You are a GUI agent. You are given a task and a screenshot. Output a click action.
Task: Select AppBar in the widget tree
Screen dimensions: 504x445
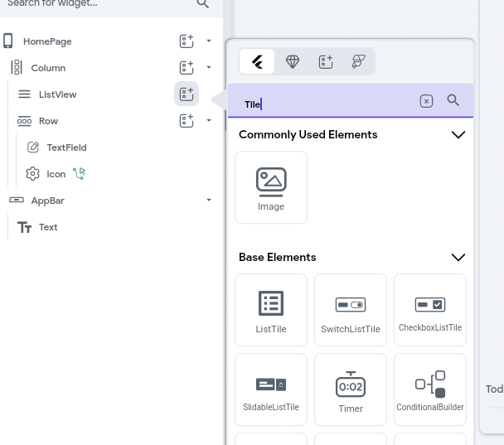(x=47, y=201)
